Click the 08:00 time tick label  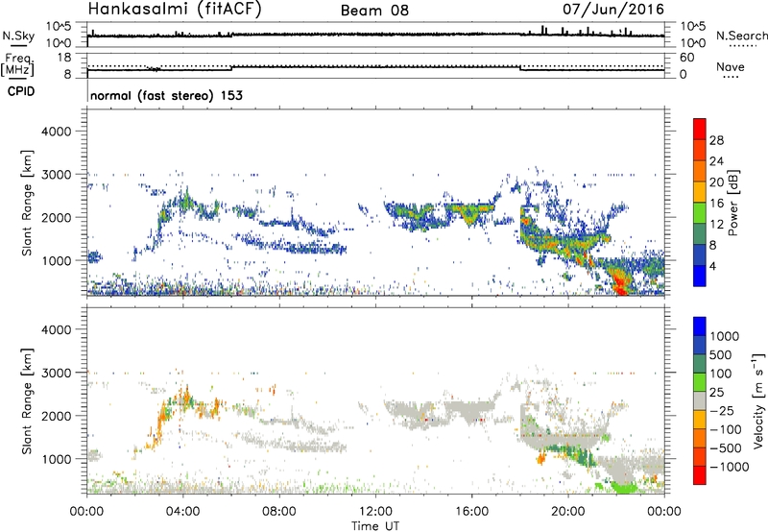click(279, 512)
